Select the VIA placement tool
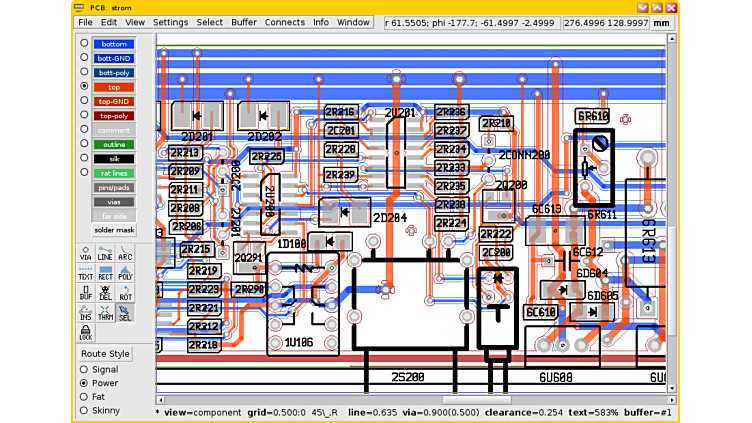This screenshot has width=752, height=423. click(86, 254)
